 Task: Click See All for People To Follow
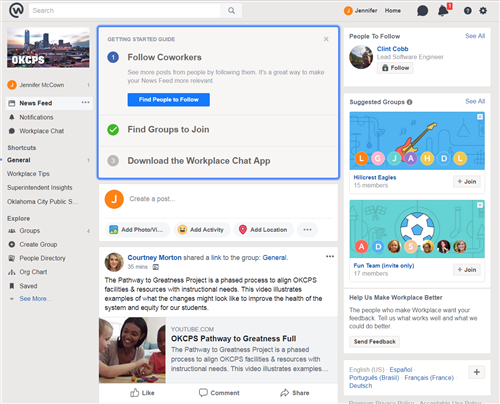pyautogui.click(x=475, y=36)
